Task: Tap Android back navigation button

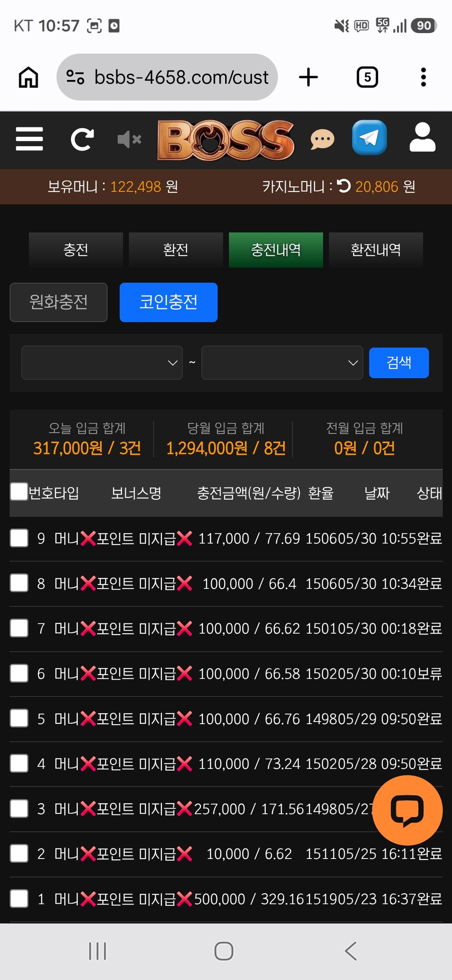Action: click(x=350, y=951)
